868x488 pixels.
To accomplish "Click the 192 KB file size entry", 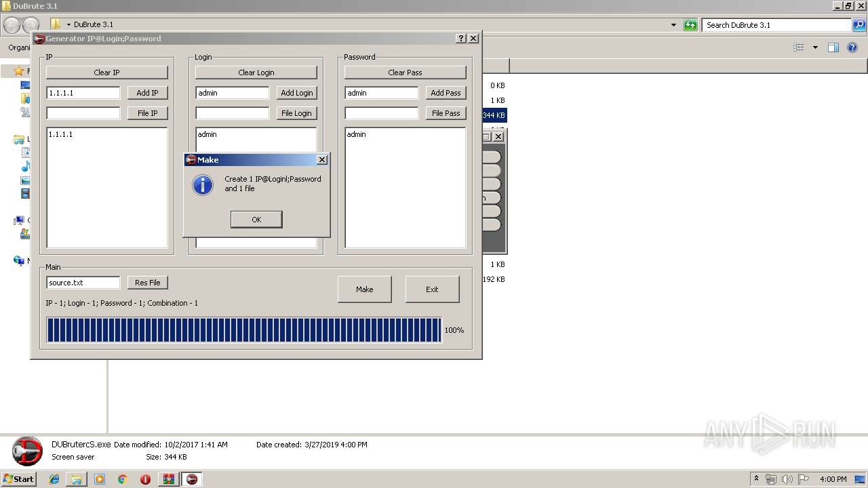I will point(494,279).
